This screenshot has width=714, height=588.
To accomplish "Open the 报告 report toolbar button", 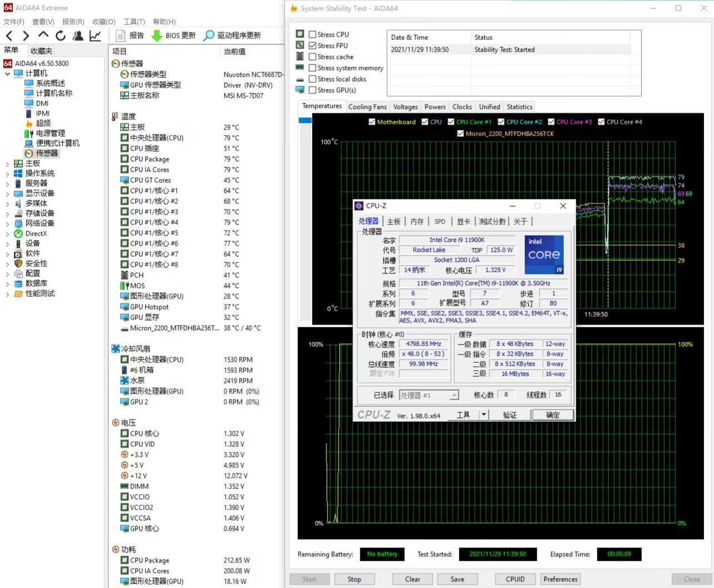I will [x=130, y=36].
